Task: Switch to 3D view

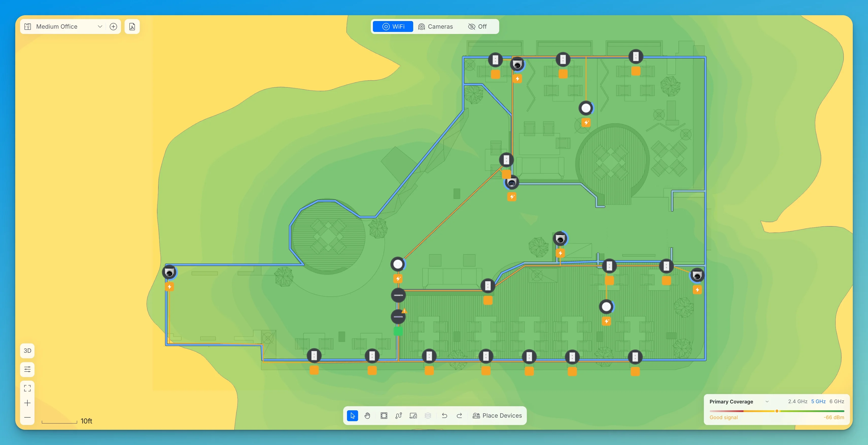Action: [x=27, y=350]
